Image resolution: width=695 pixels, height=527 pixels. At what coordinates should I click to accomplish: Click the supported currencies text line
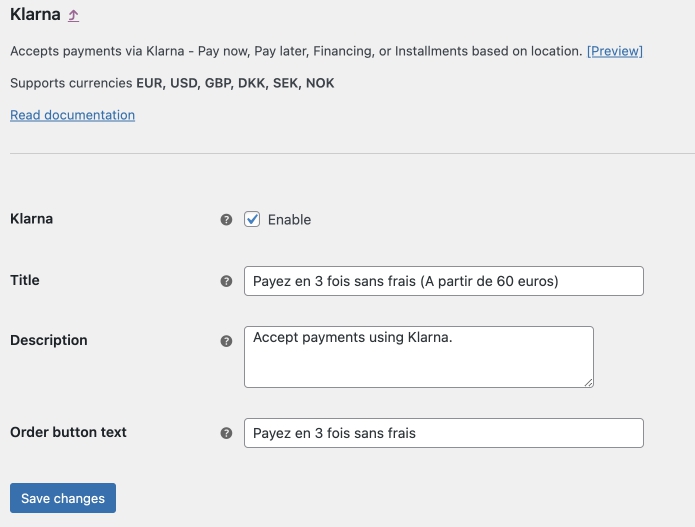pyautogui.click(x=172, y=83)
